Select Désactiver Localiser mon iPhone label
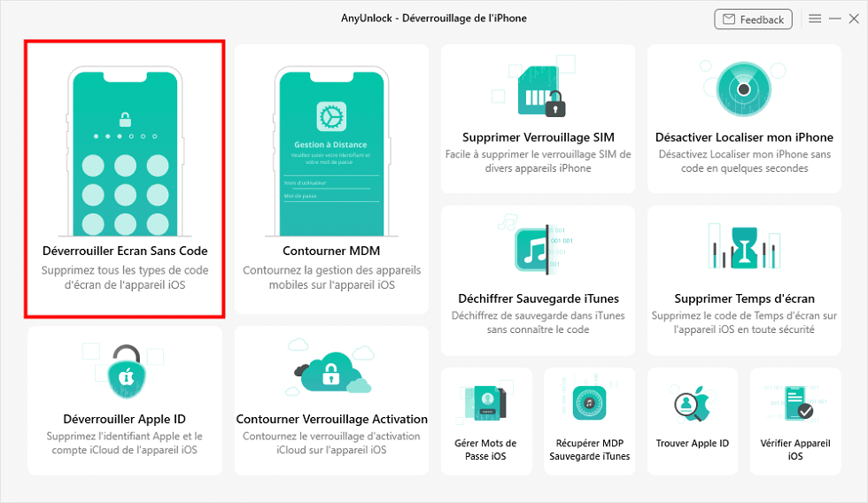868x503 pixels. click(x=744, y=137)
